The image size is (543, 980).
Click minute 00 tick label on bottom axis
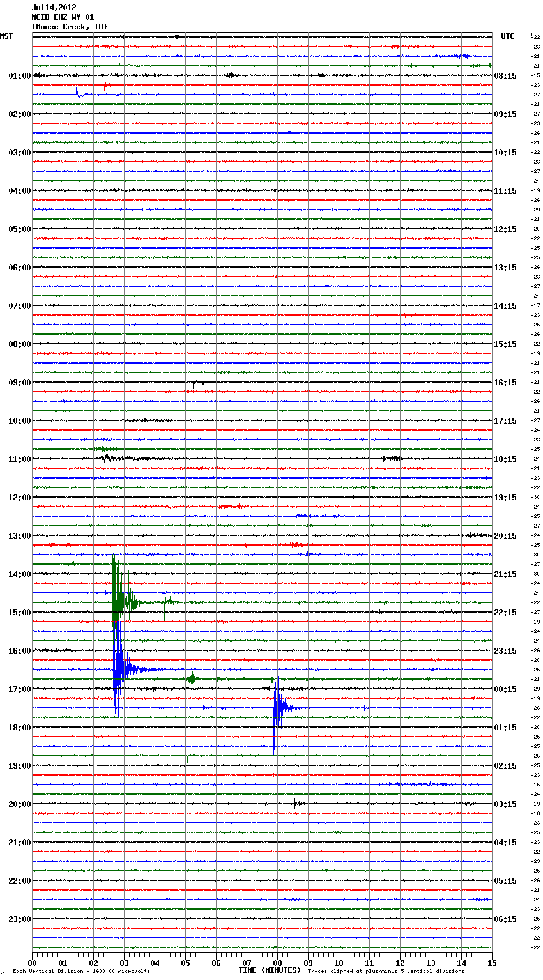click(x=32, y=963)
